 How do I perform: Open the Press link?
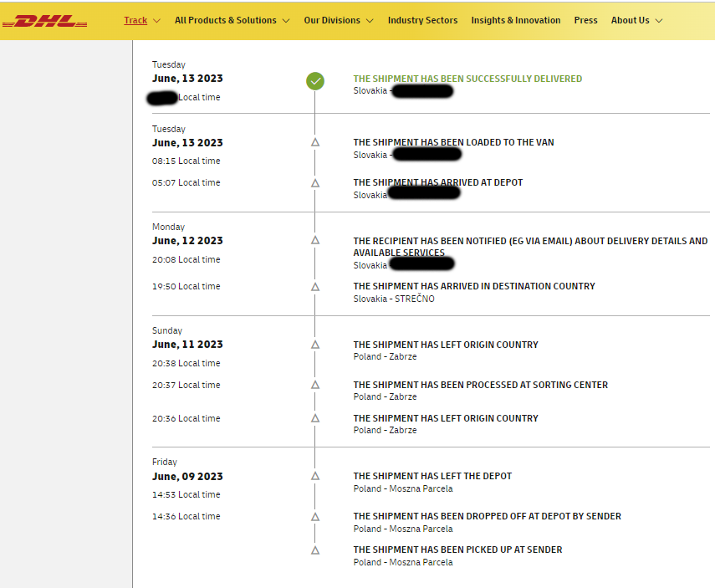point(585,20)
